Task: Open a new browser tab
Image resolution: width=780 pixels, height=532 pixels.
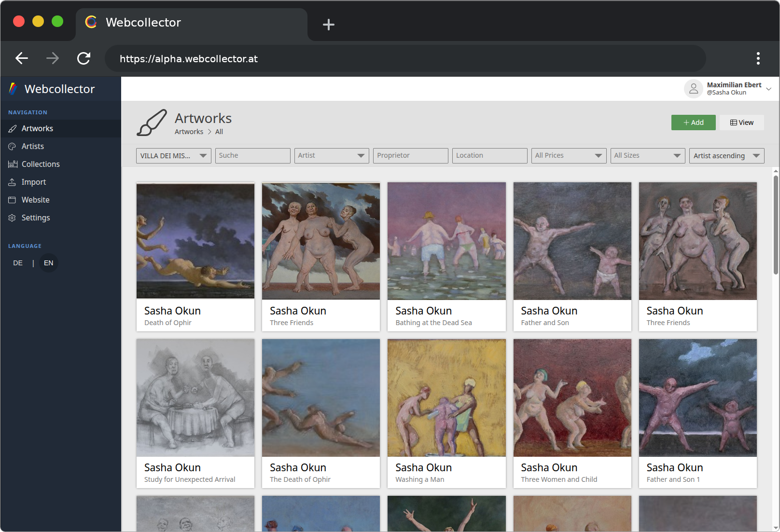Action: 329,25
